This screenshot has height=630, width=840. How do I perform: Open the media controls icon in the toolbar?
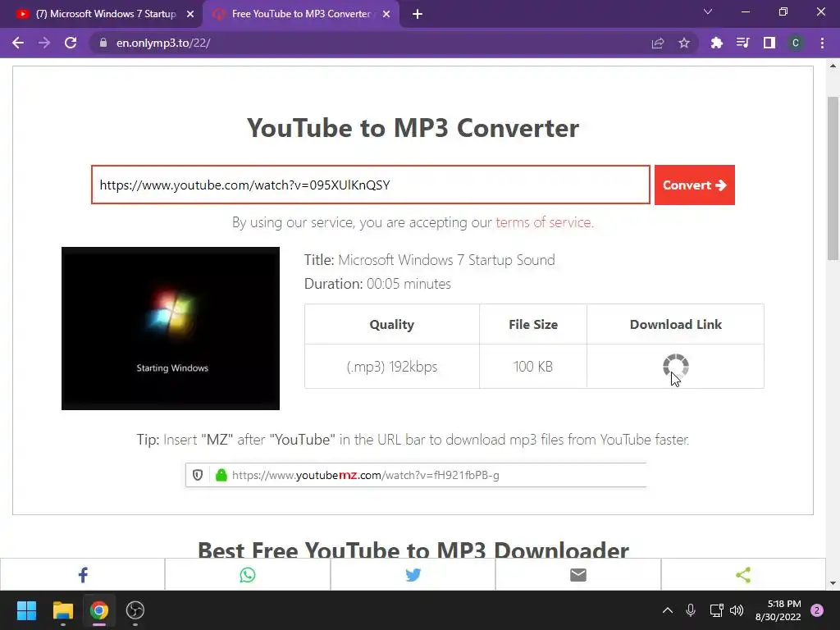(742, 43)
